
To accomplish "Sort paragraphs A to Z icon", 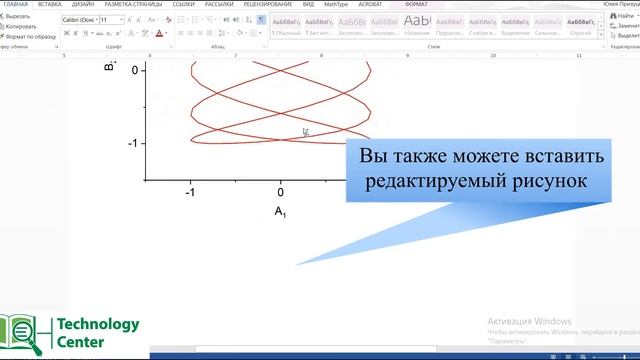I will (x=249, y=20).
